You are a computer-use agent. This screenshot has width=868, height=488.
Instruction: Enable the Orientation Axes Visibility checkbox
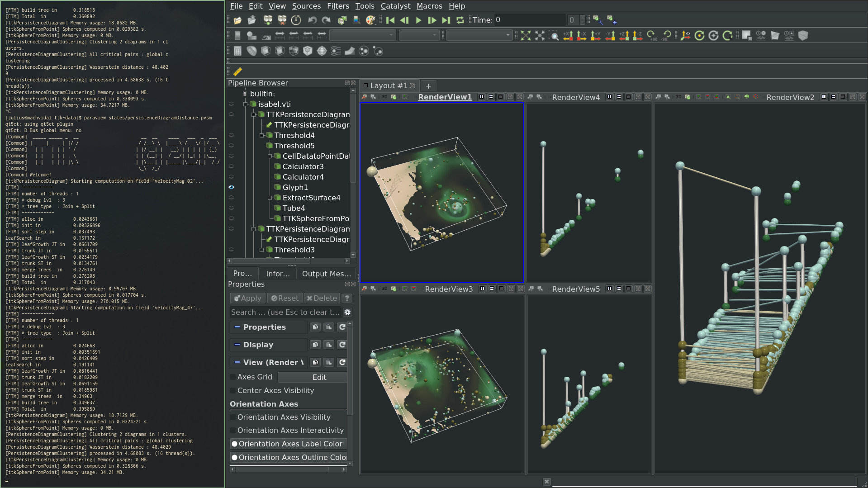click(x=233, y=417)
